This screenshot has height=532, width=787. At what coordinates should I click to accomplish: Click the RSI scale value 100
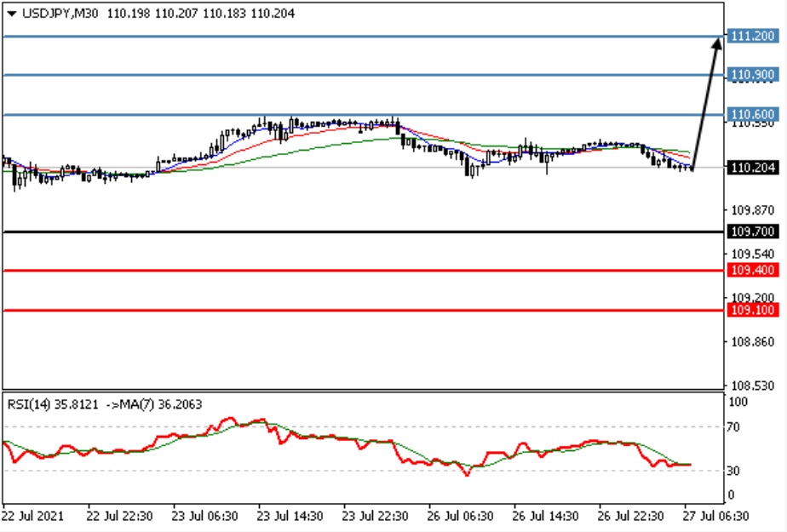point(738,402)
